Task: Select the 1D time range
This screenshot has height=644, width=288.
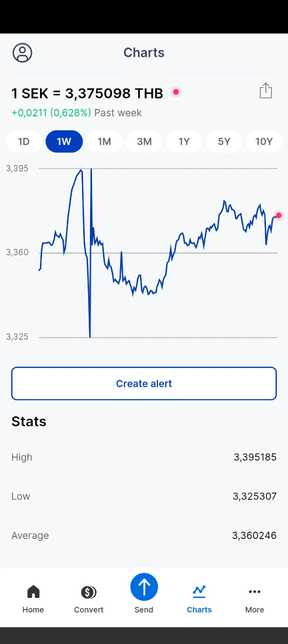Action: pyautogui.click(x=24, y=141)
